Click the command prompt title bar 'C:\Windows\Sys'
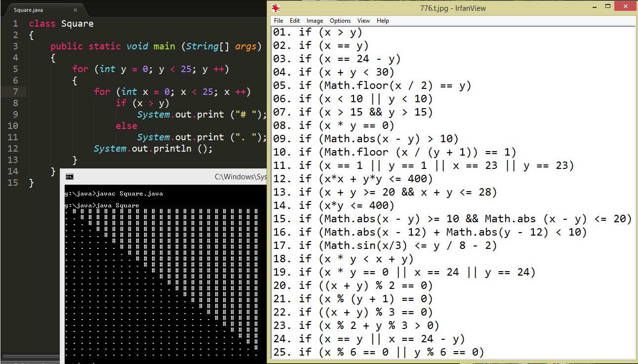Viewport: 638px width, 364px height. coord(240,176)
